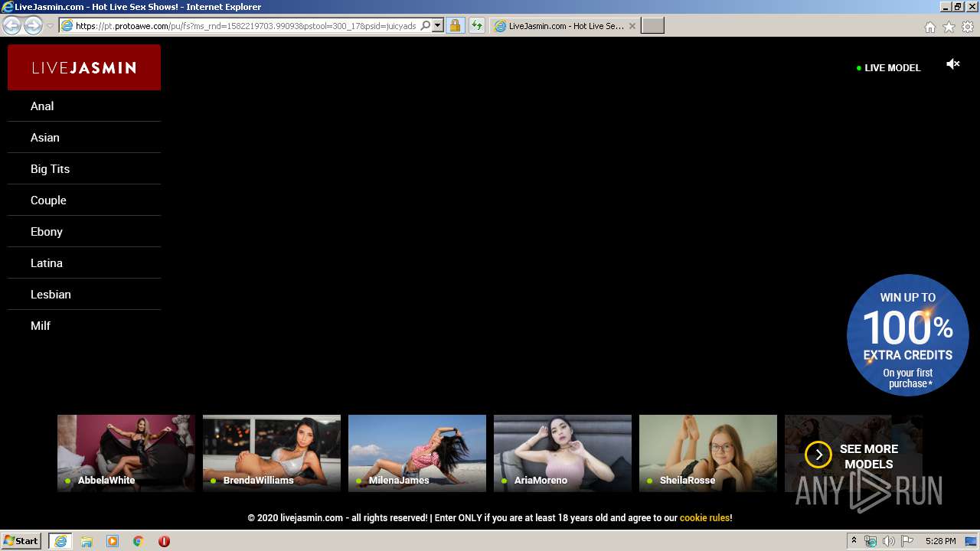The width and height of the screenshot is (980, 551).
Task: Open BrendaWilliams model thumbnail
Action: pos(272,453)
